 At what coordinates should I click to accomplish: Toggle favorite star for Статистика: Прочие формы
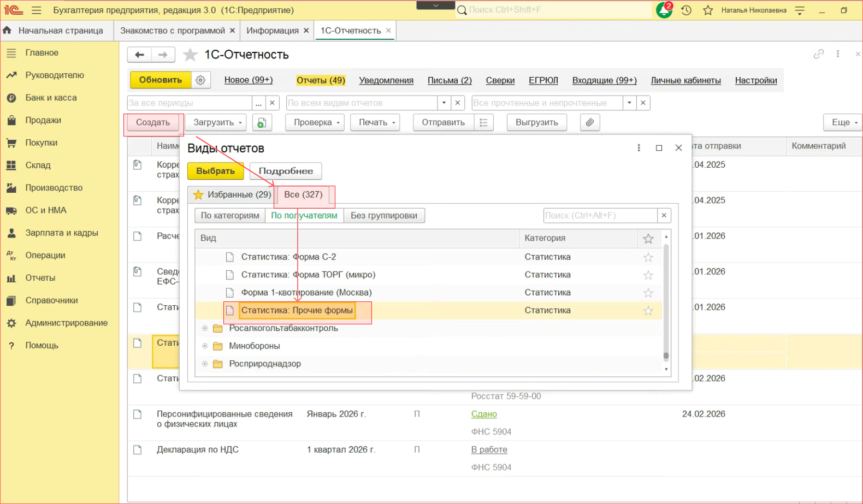(648, 311)
